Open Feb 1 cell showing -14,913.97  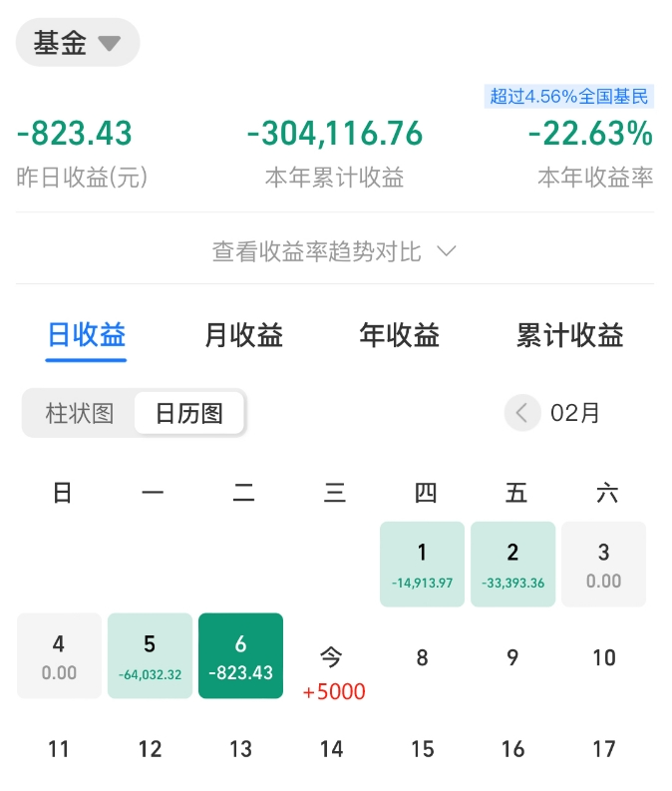pos(422,564)
